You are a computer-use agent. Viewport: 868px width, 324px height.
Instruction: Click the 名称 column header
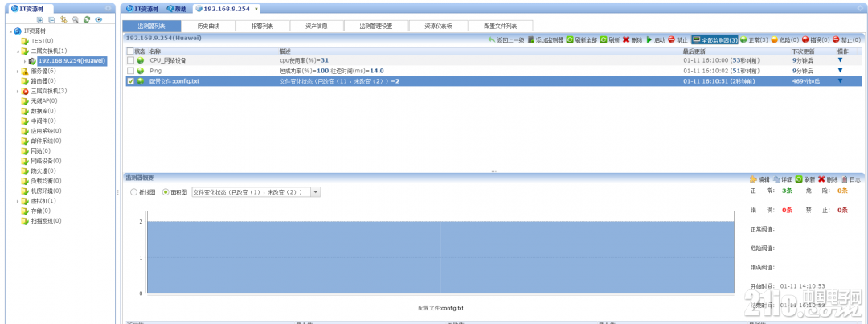coord(155,51)
